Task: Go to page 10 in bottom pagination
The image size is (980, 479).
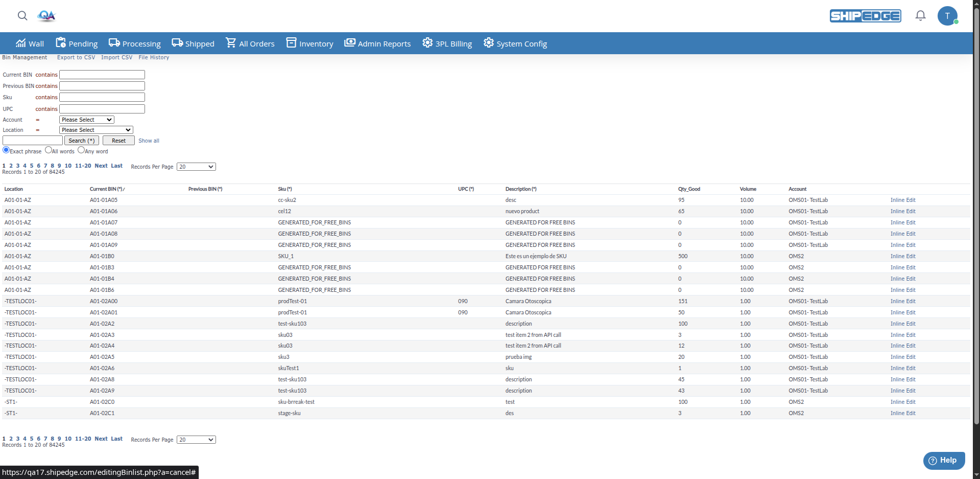Action: click(68, 439)
